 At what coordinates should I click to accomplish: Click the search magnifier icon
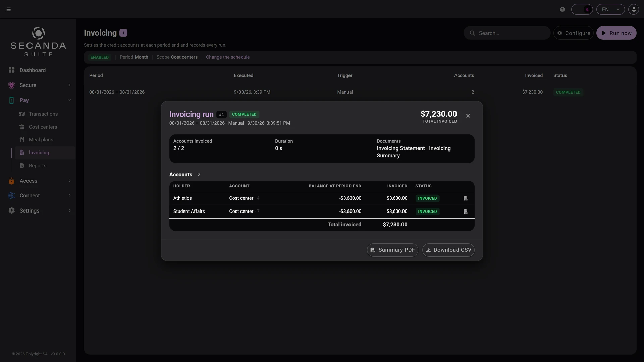(472, 33)
